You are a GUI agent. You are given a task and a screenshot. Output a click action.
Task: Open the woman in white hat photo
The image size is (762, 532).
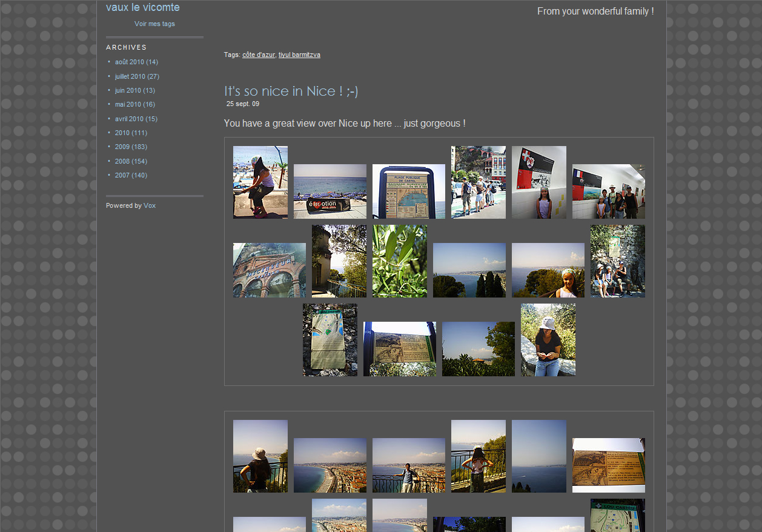[x=548, y=340]
